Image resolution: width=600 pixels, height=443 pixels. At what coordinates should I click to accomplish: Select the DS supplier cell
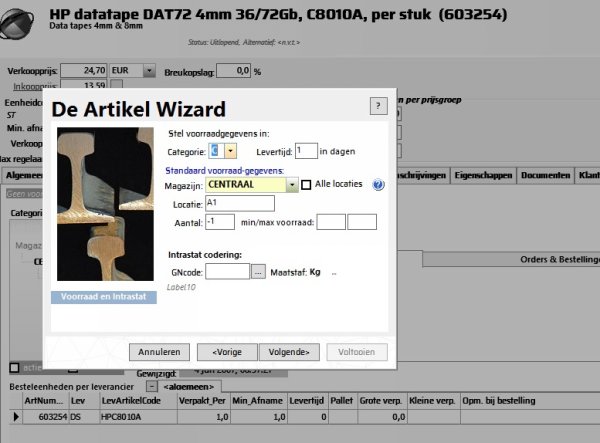tap(84, 417)
